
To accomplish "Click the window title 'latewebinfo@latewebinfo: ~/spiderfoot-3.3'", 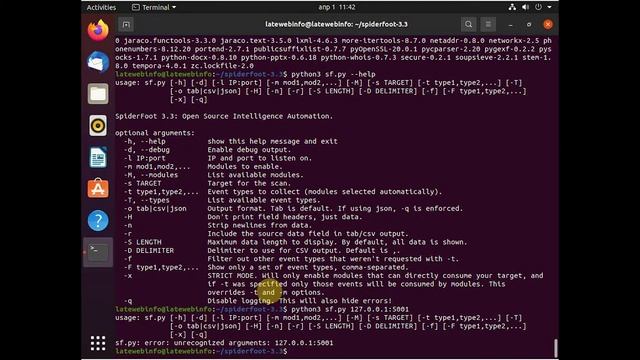I will (x=336, y=24).
